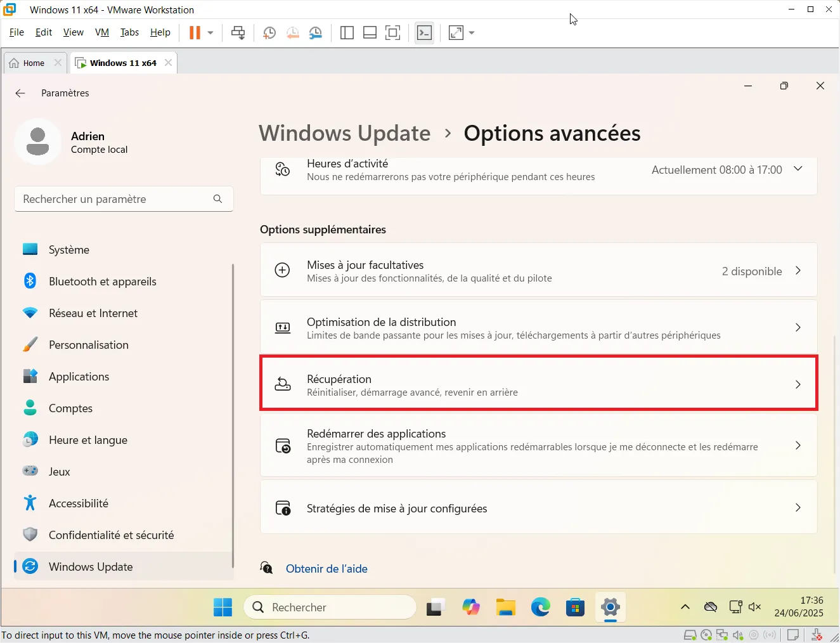Take a snapshot of the virtual machine
The width and height of the screenshot is (840, 643).
pos(269,32)
